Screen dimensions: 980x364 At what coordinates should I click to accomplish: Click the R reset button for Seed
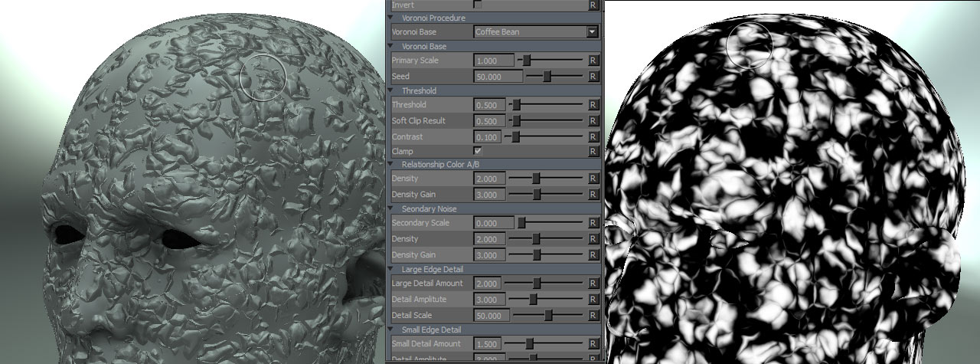[x=593, y=77]
